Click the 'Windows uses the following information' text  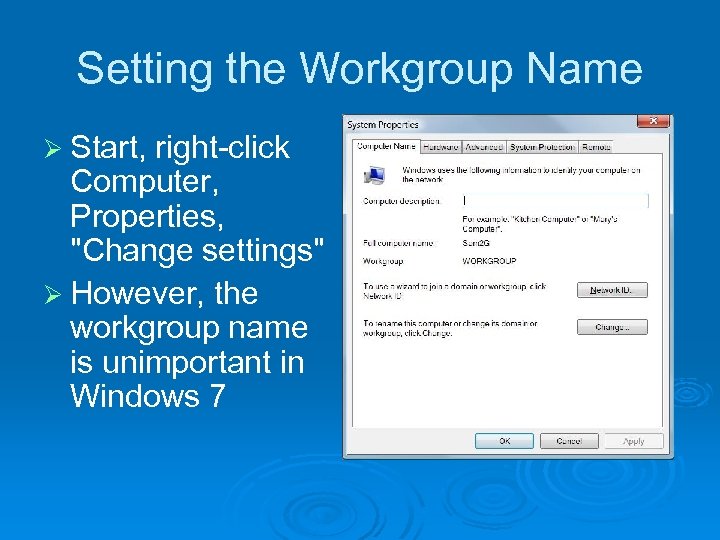[521, 174]
